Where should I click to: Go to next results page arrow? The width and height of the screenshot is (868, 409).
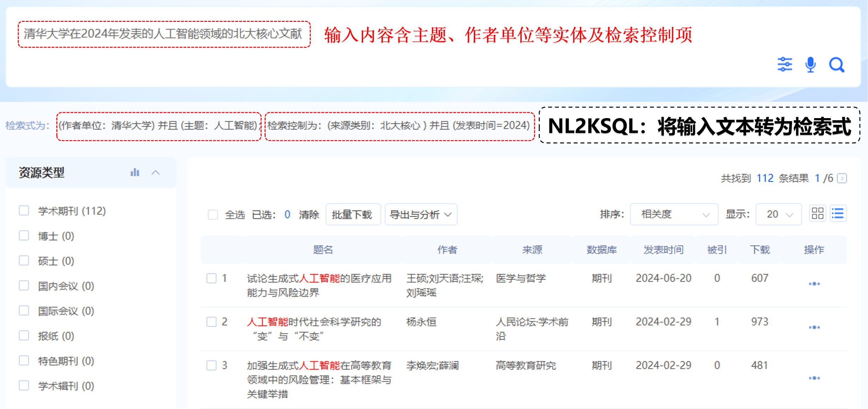click(x=842, y=178)
